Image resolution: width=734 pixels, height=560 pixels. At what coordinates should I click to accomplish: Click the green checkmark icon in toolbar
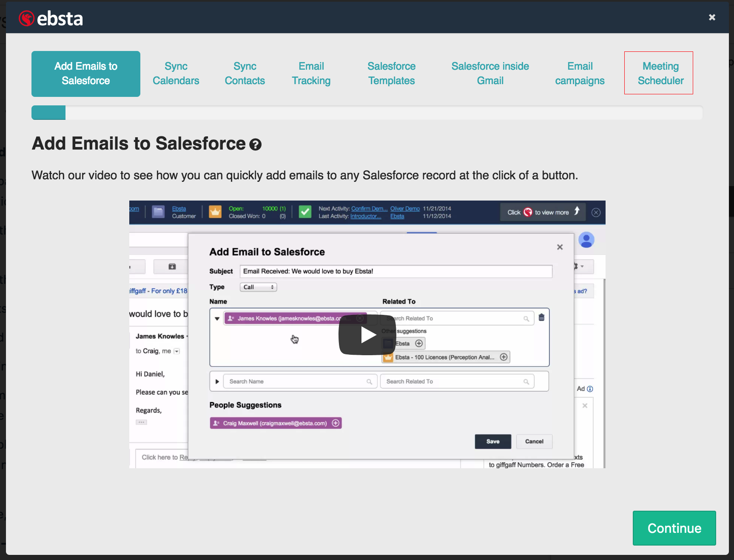tap(305, 212)
